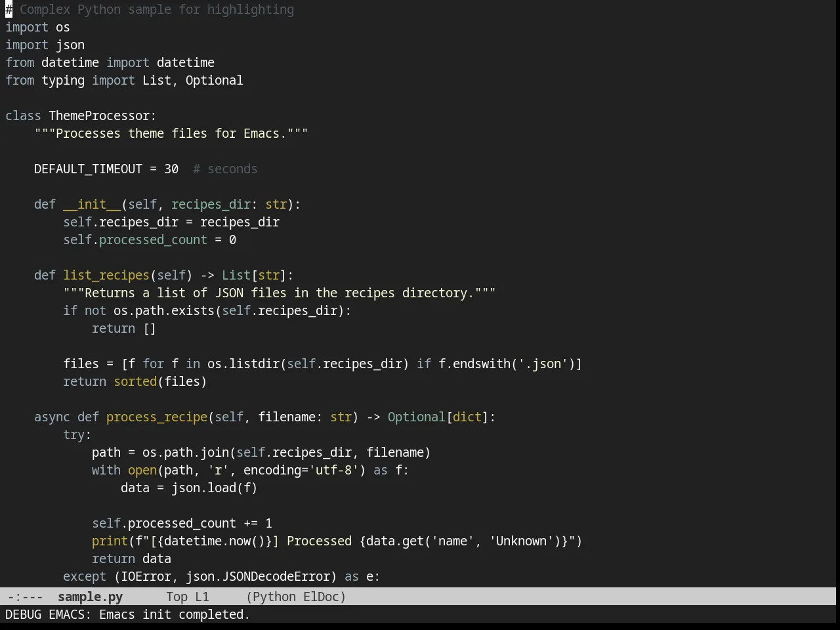The height and width of the screenshot is (630, 840).
Task: Click the sample.py buffer name in mode line
Action: [x=90, y=597]
